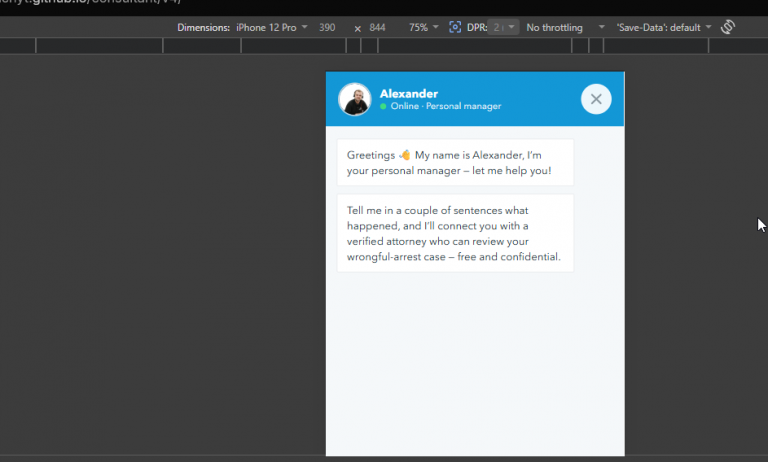Click the Alexander name in chat header
Screen dimensions: 768x462
[408, 94]
